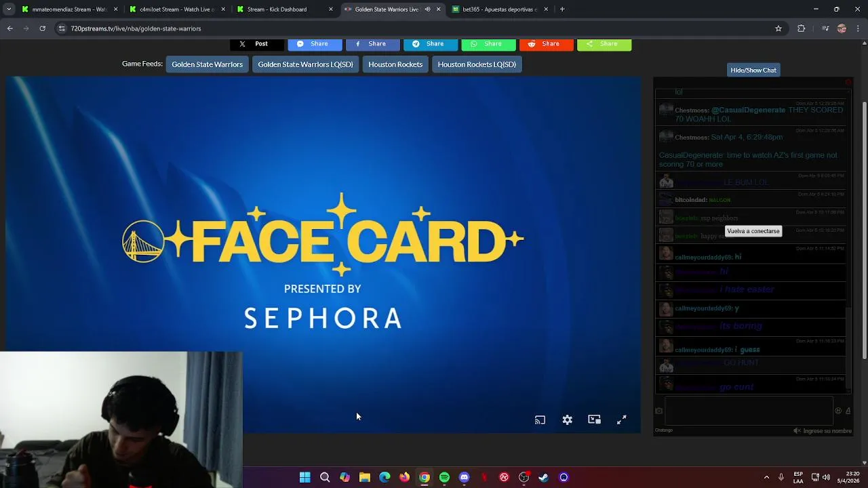The image size is (868, 488).
Task: Switch to Stream - Kick Dashboard tab
Action: (285, 9)
